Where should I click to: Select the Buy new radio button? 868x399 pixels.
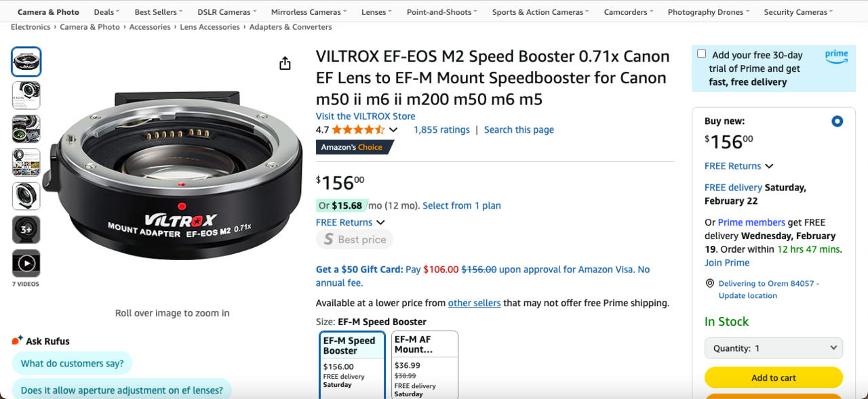[837, 121]
